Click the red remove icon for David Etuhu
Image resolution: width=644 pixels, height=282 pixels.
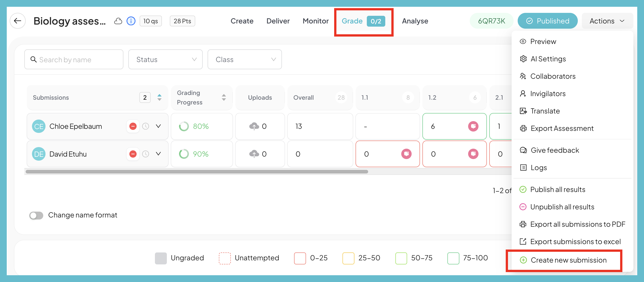click(x=133, y=154)
